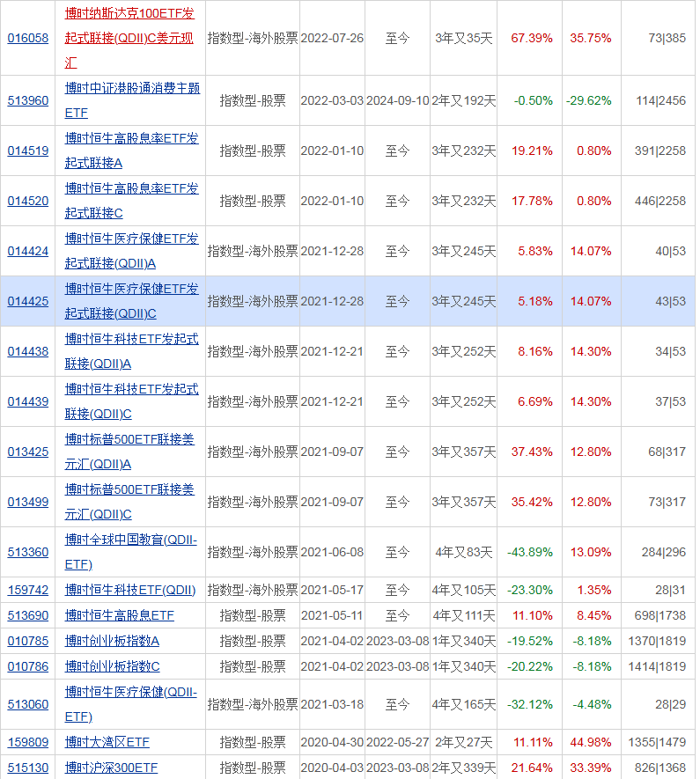Select tenure text 3年又35天

(463, 38)
